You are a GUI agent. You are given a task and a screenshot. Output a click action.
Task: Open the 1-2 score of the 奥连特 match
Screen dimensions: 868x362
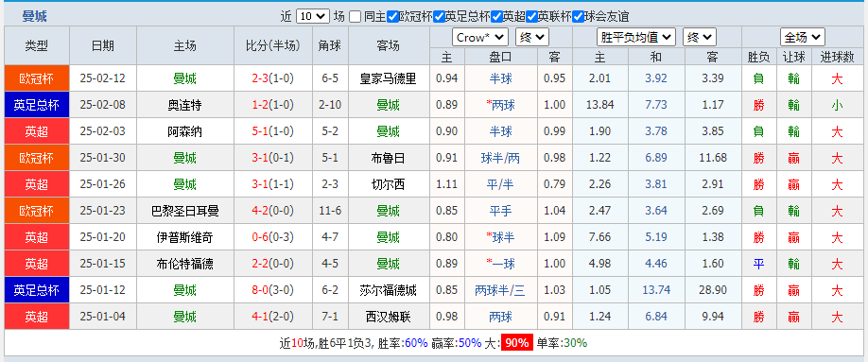pyautogui.click(x=260, y=105)
